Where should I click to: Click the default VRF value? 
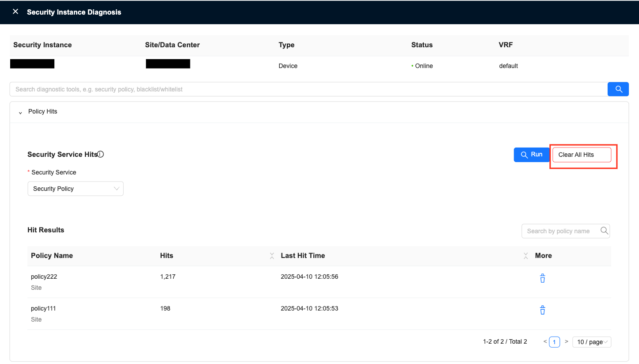[509, 66]
